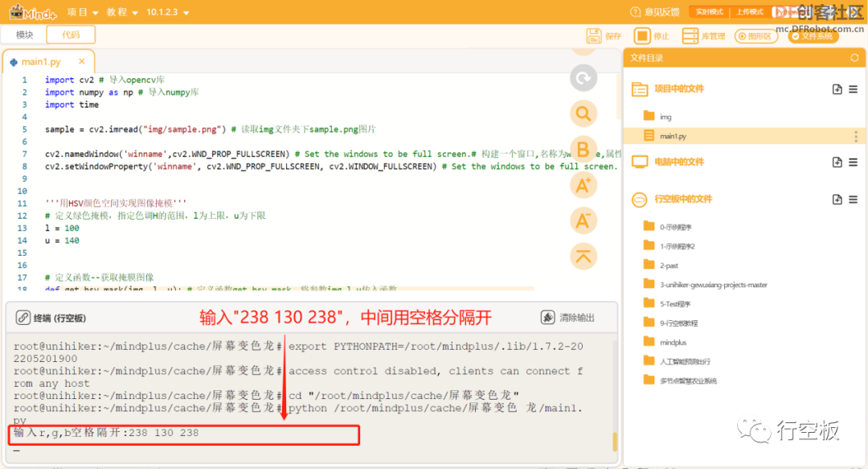Click the code editor vertical scrollbar
Screen dimensions: 868x469
click(x=618, y=97)
